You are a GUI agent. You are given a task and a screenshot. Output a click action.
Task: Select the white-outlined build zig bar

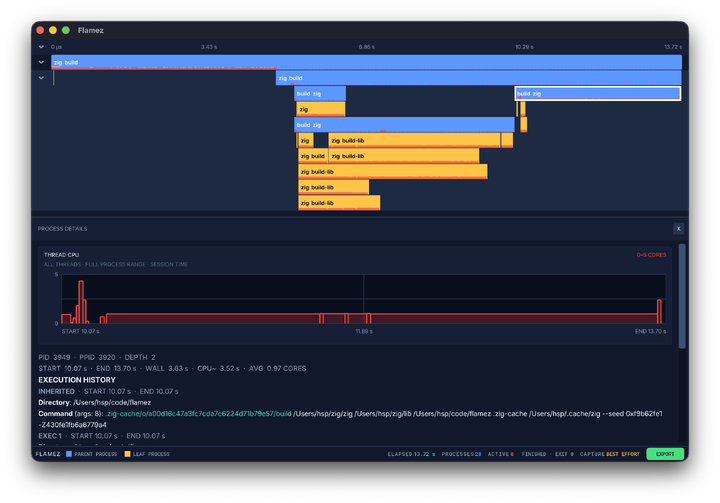[598, 93]
